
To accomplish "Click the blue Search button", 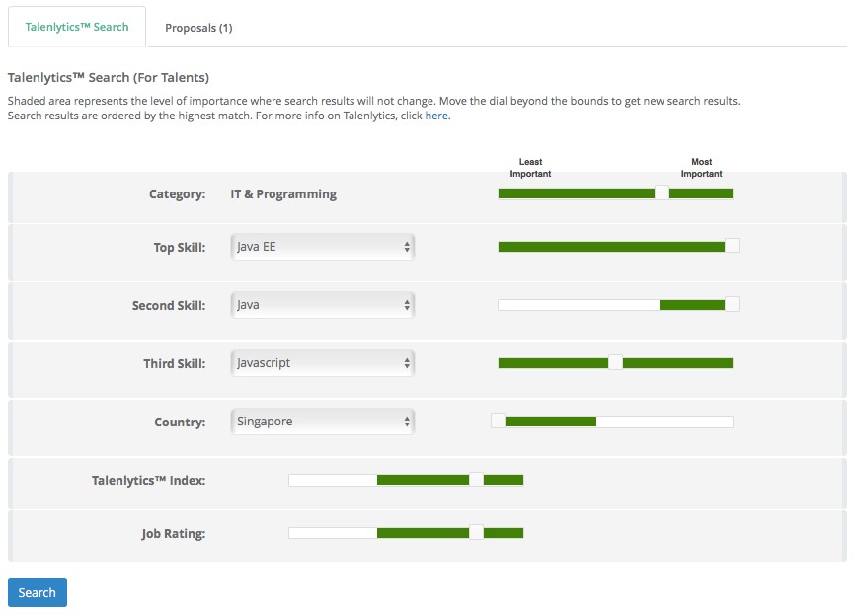I will tap(38, 592).
